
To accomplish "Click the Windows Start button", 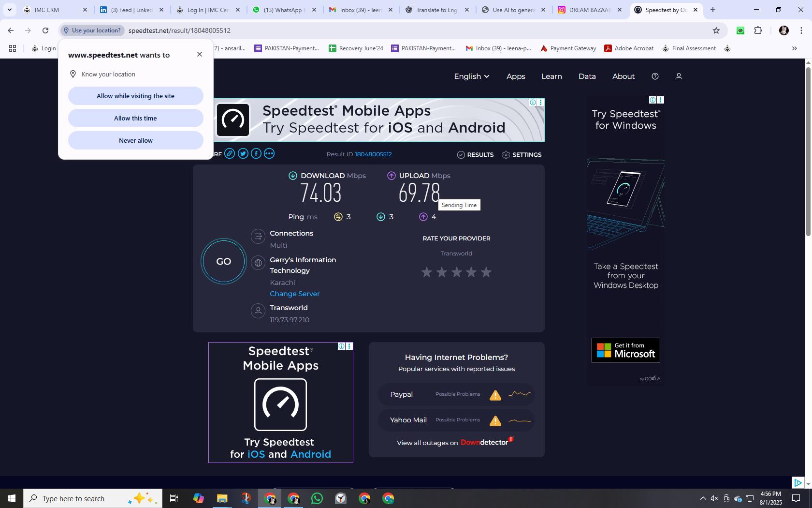I will click(12, 498).
